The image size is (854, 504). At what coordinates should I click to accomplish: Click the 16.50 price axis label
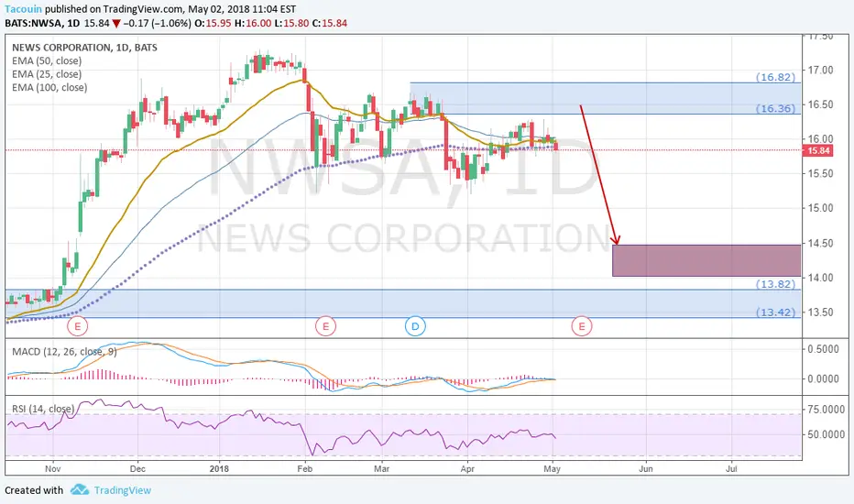[820, 104]
